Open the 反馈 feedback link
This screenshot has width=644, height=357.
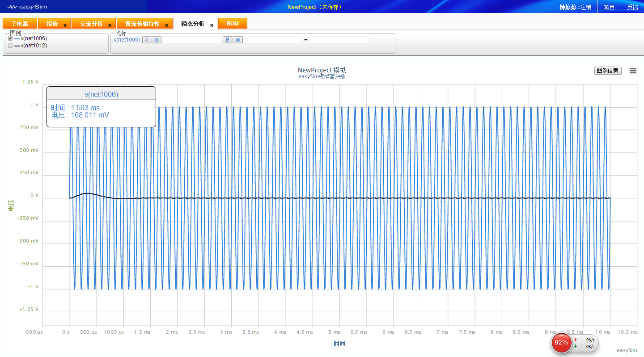pos(632,7)
